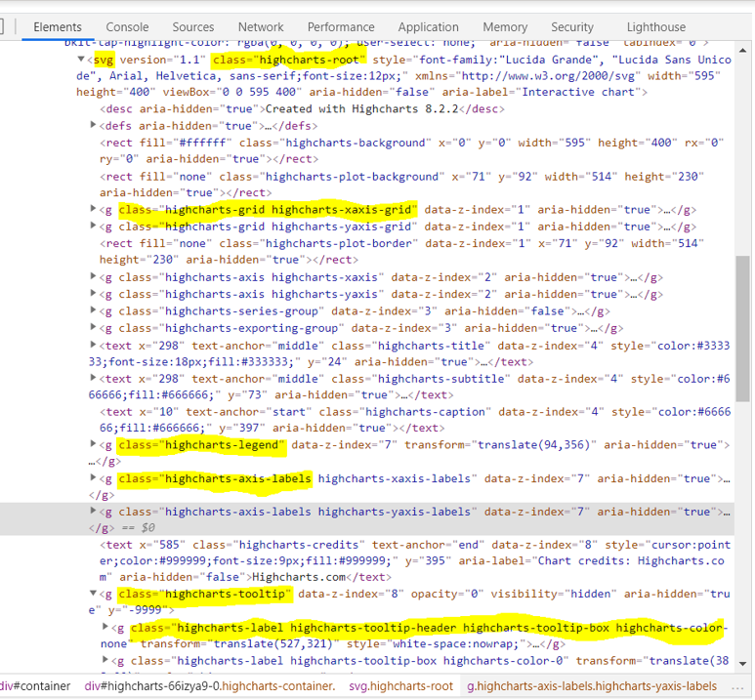755x700 pixels.
Task: Open the Network tab
Action: pyautogui.click(x=261, y=27)
